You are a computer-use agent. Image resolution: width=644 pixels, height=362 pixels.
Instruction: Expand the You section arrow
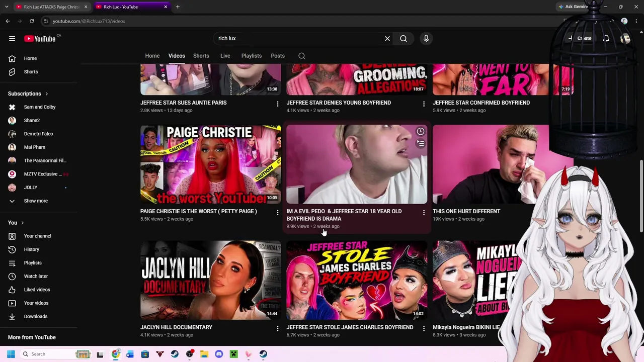pos(22,223)
